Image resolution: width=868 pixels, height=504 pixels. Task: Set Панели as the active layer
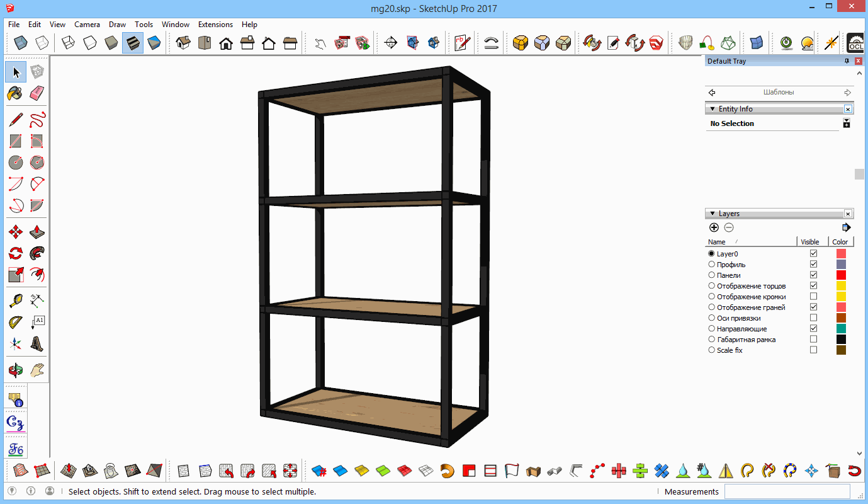712,275
